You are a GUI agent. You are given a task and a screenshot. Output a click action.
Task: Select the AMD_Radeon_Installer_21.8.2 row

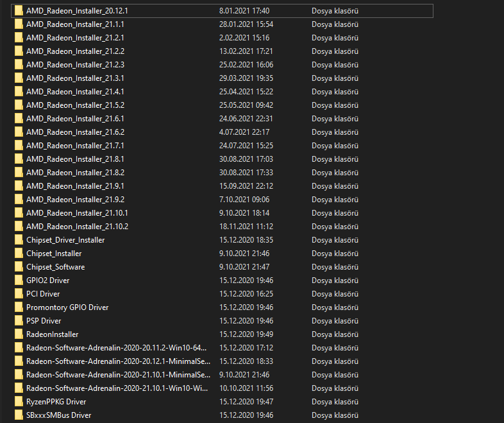pyautogui.click(x=75, y=173)
